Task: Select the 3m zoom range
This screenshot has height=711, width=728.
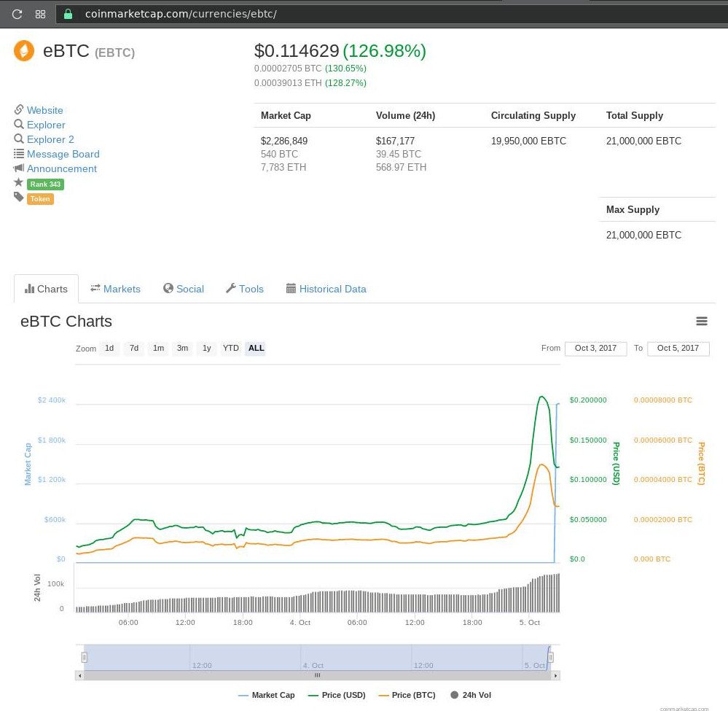Action: [182, 348]
